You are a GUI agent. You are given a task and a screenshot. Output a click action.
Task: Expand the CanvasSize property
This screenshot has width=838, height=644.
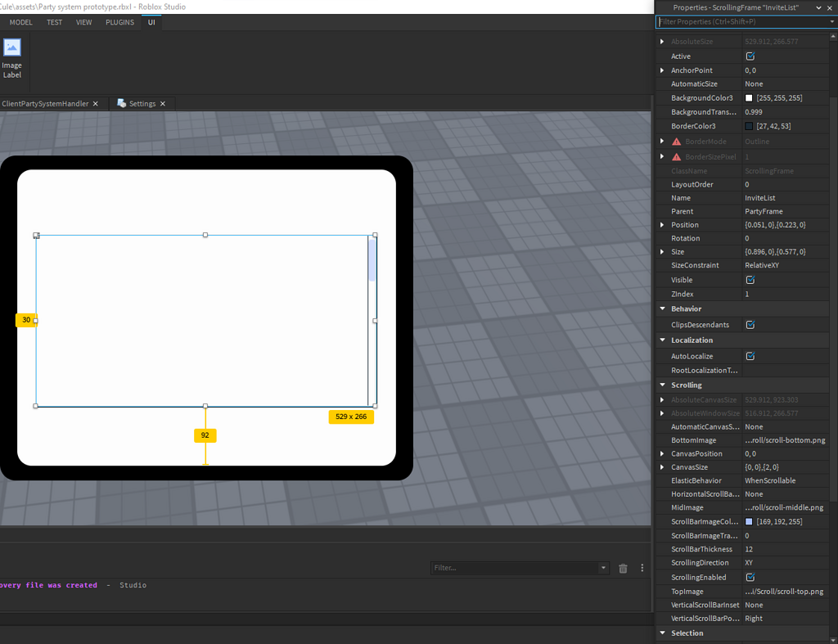[662, 467]
